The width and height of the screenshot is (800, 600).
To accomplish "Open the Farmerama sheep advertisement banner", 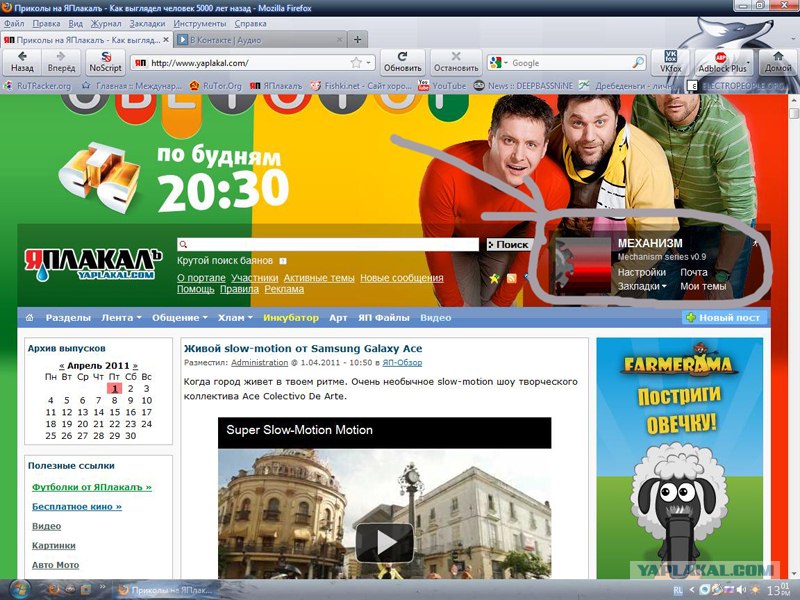I will coord(680,458).
